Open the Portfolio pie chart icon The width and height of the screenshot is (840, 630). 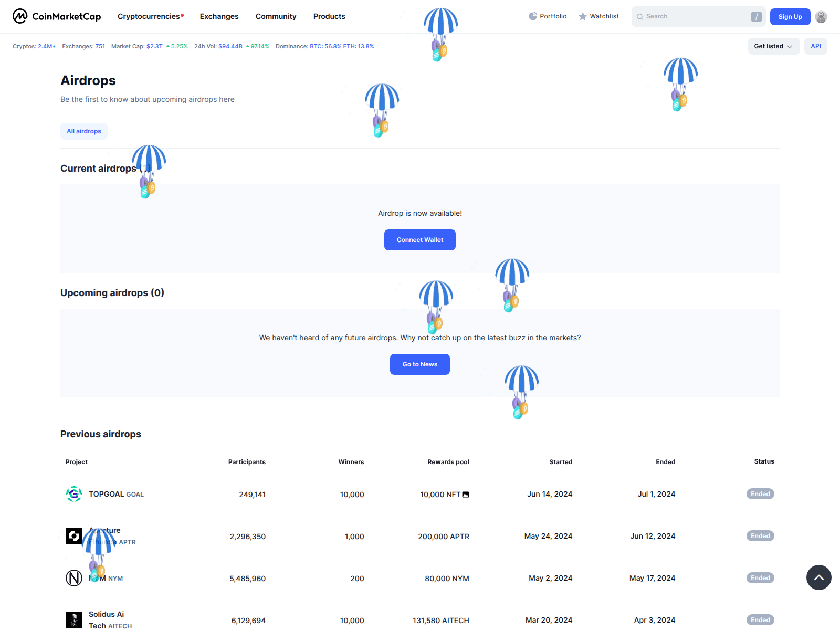(533, 16)
